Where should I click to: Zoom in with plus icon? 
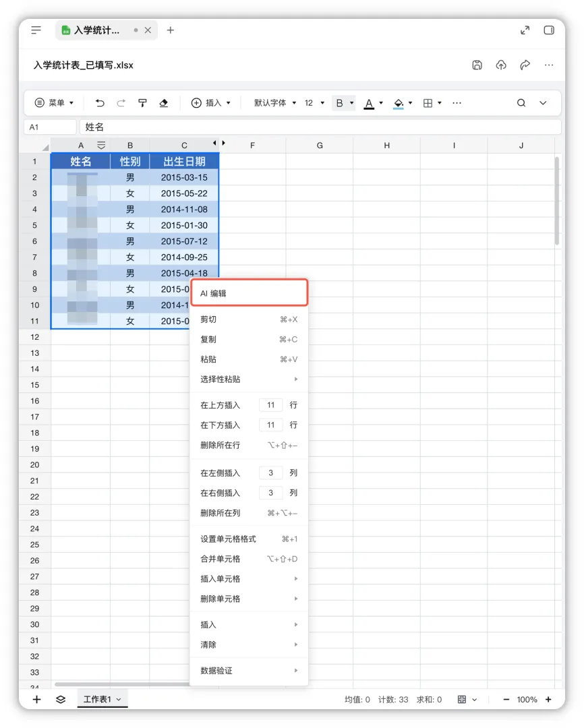[x=548, y=699]
